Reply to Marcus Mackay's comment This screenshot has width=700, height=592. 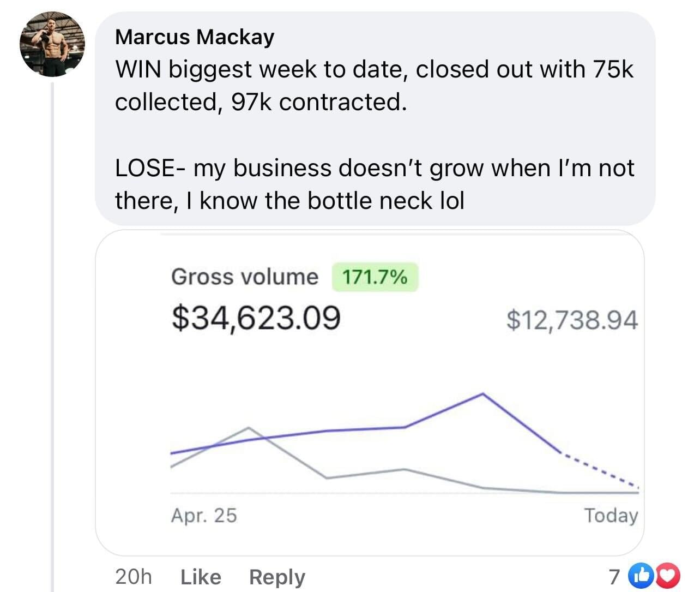pos(277,577)
